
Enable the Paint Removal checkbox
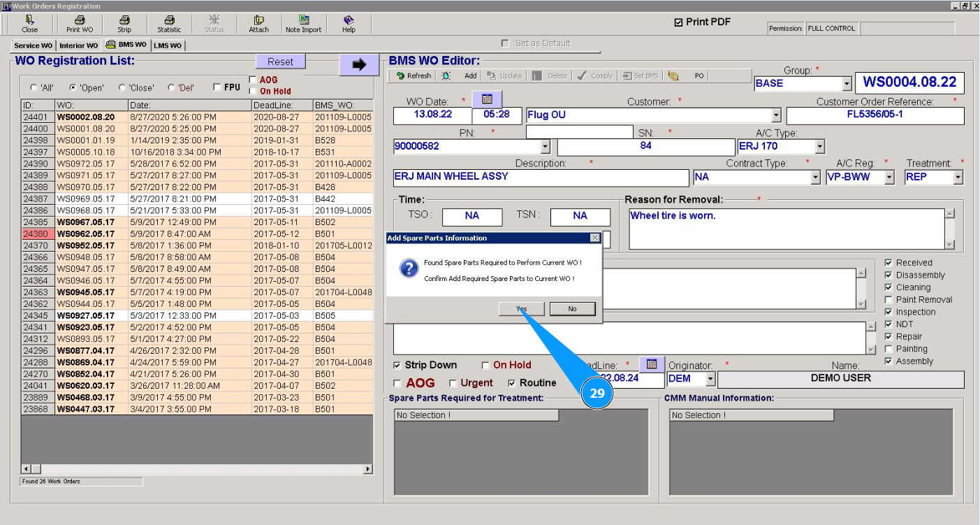coord(888,300)
